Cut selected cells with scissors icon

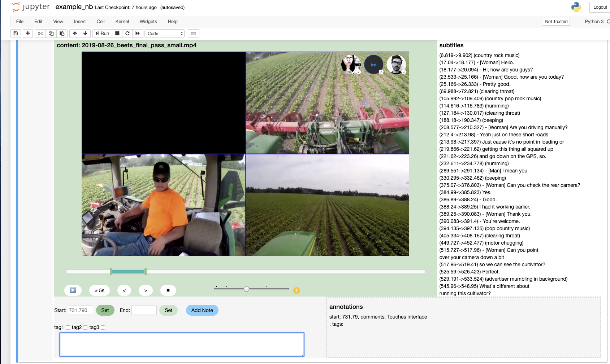(40, 34)
